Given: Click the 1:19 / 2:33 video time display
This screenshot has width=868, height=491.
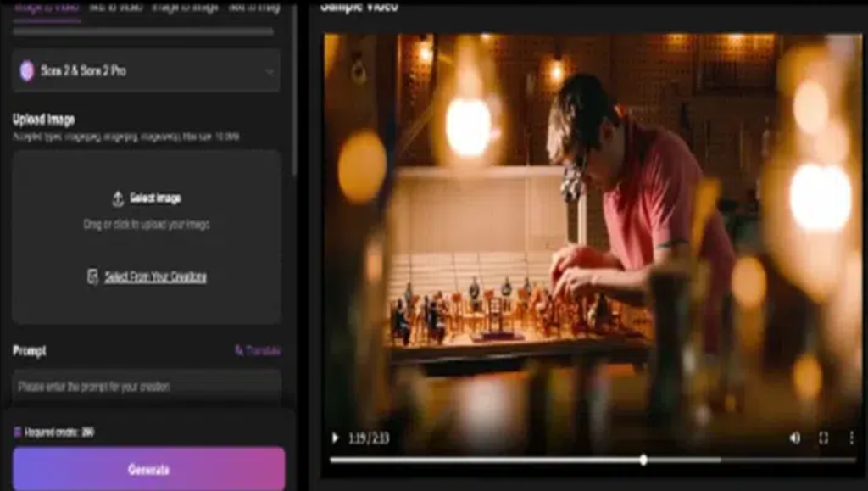Looking at the screenshot, I should [x=369, y=438].
